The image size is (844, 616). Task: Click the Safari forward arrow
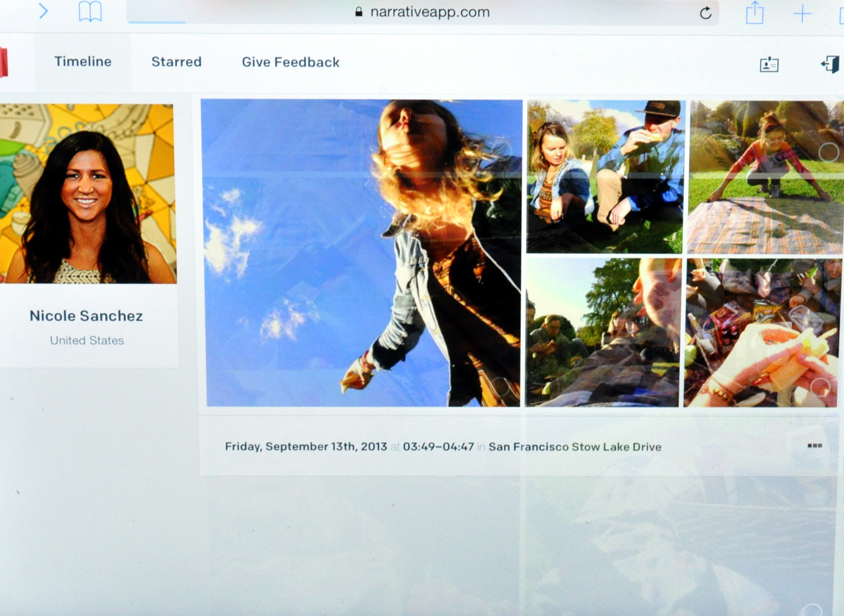point(43,11)
